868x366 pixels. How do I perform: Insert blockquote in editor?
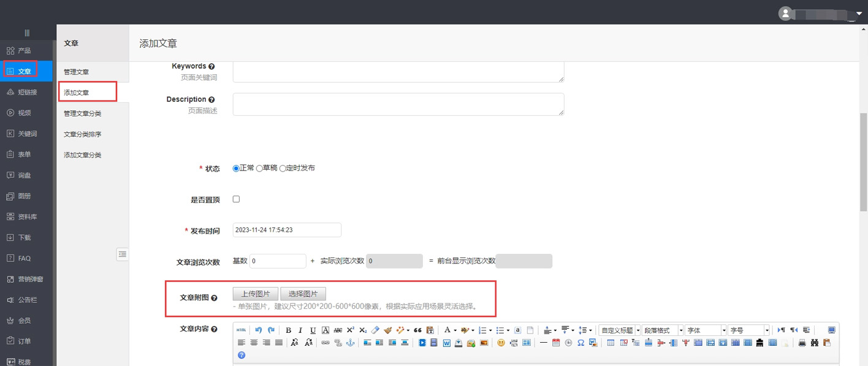click(417, 330)
